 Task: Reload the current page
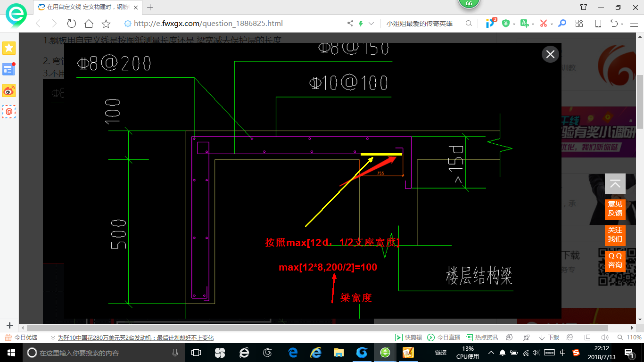pos(71,24)
